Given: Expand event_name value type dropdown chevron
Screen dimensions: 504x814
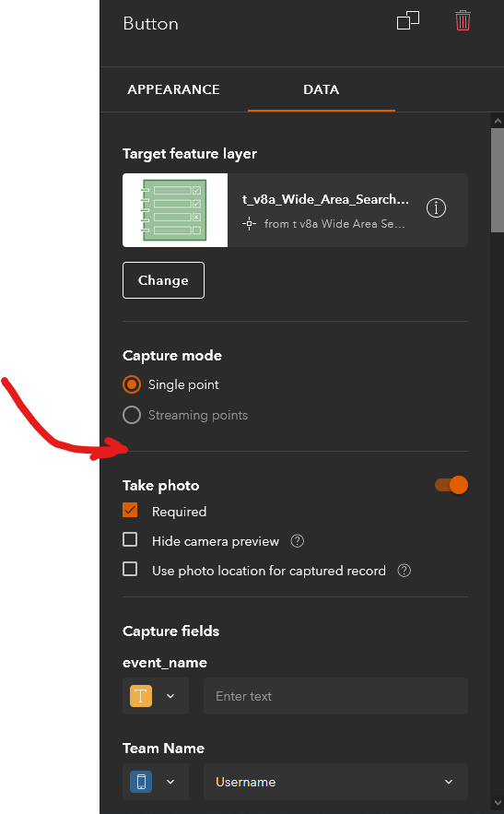Looking at the screenshot, I should coord(170,696).
